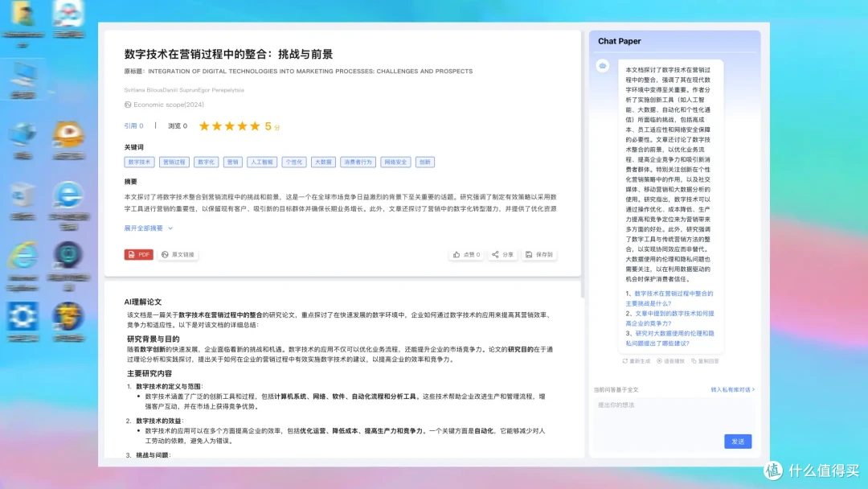
Task: Select the 数字化 keyword tag
Action: coord(206,162)
